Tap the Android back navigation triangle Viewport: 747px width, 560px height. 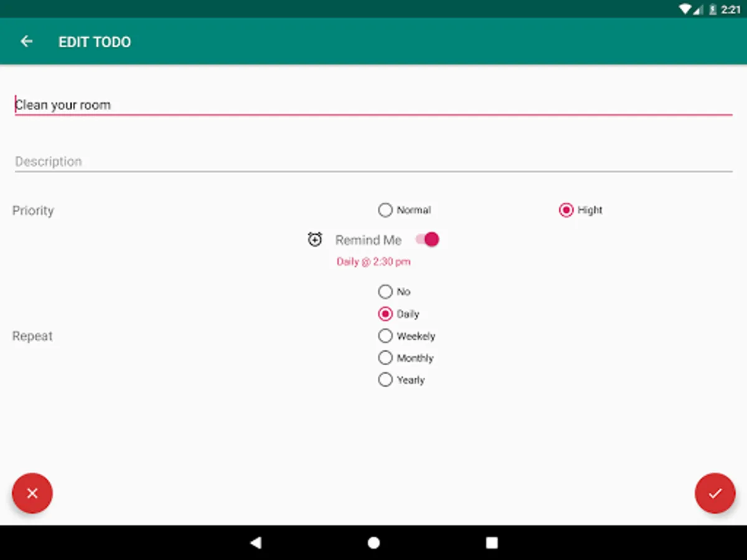[x=255, y=543]
